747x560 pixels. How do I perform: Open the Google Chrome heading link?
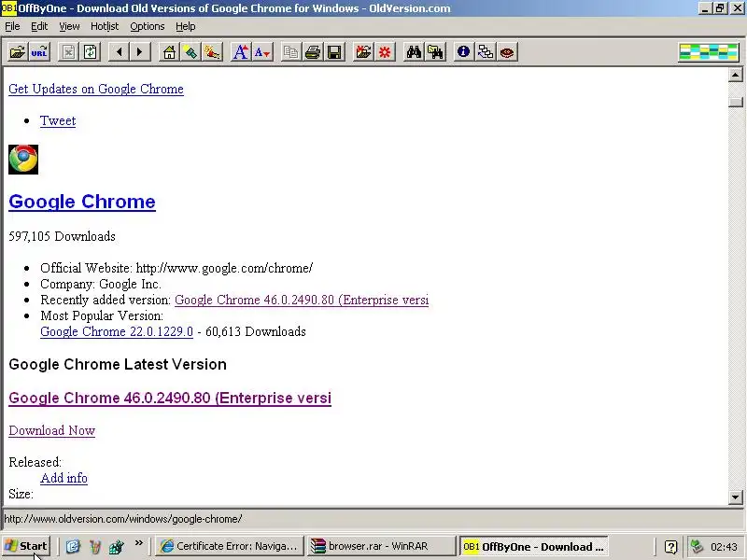coord(82,202)
